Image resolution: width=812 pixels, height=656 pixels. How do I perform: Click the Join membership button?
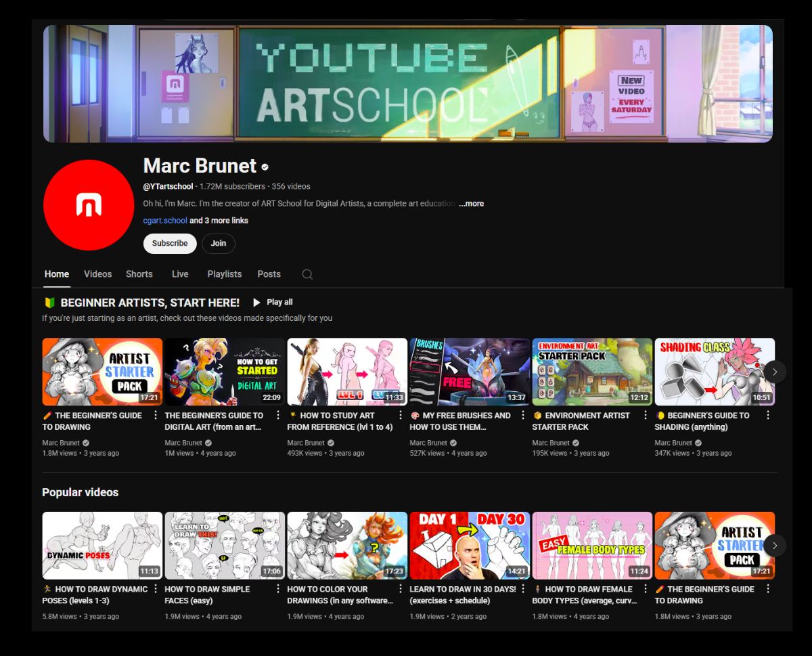[218, 244]
